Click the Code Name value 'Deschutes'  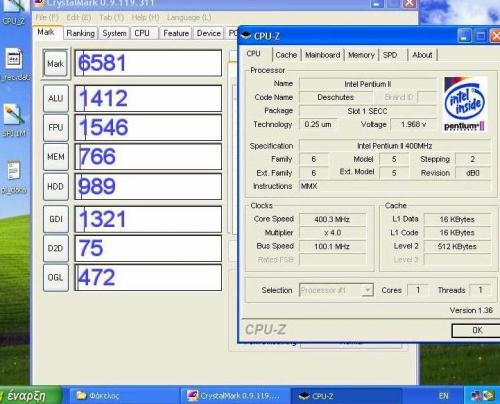point(336,97)
